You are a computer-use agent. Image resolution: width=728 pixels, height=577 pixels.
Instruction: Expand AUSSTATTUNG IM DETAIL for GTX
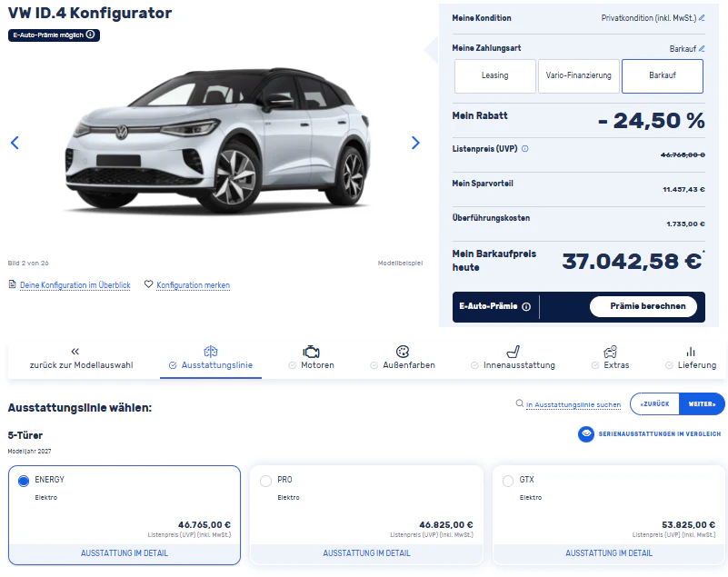pos(609,553)
